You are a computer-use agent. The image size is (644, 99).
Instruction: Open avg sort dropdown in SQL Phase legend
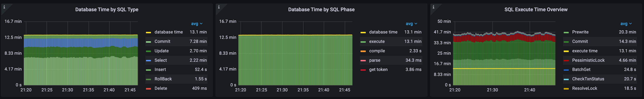point(411,24)
